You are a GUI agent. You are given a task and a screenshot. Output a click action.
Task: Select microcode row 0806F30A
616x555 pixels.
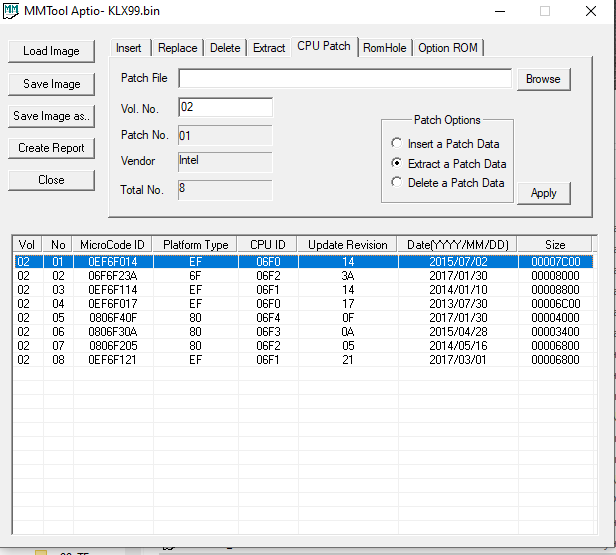pos(303,332)
